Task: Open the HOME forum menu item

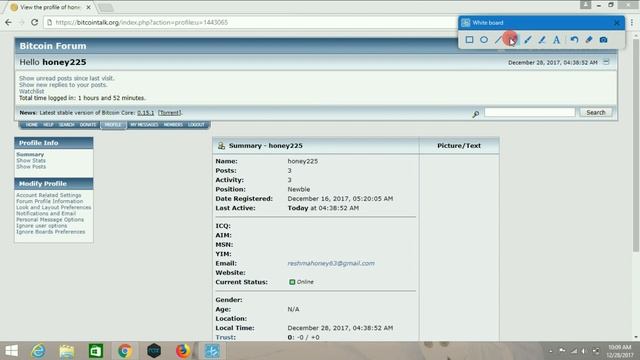Action: (31, 124)
